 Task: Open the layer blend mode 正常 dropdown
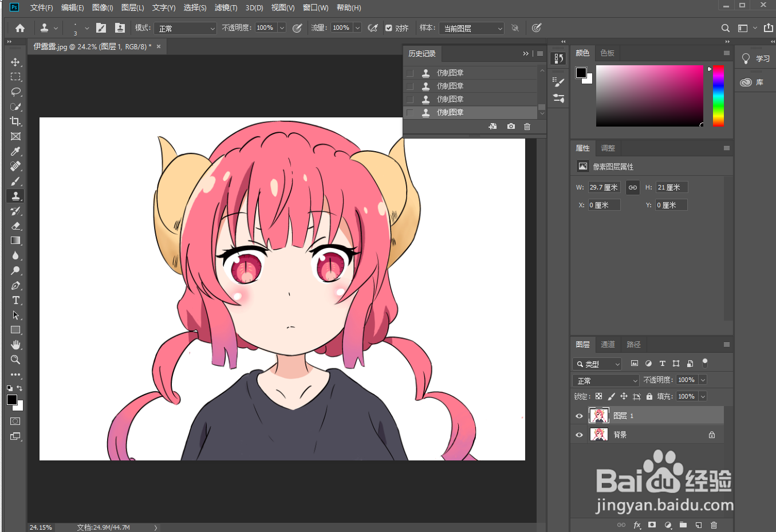click(605, 380)
